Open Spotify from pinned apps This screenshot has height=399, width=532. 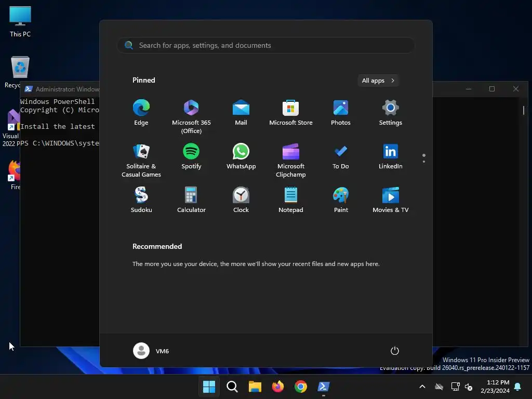[x=191, y=156]
